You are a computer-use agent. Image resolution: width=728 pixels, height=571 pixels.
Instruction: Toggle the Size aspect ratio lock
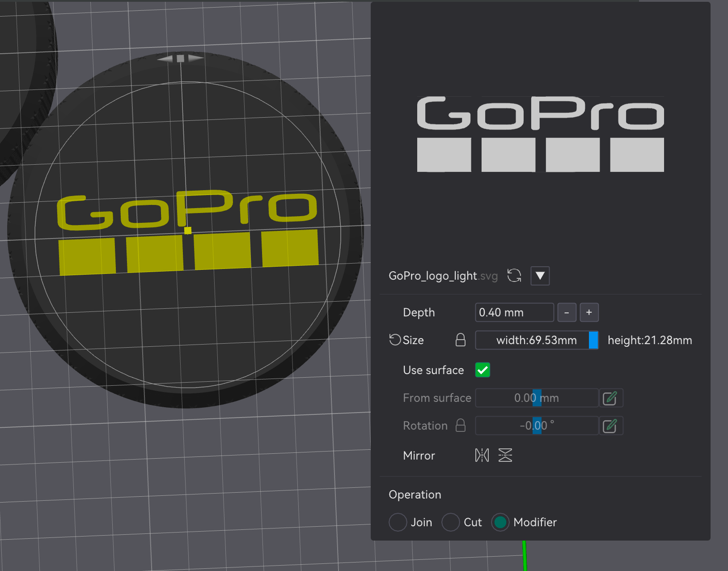tap(461, 340)
